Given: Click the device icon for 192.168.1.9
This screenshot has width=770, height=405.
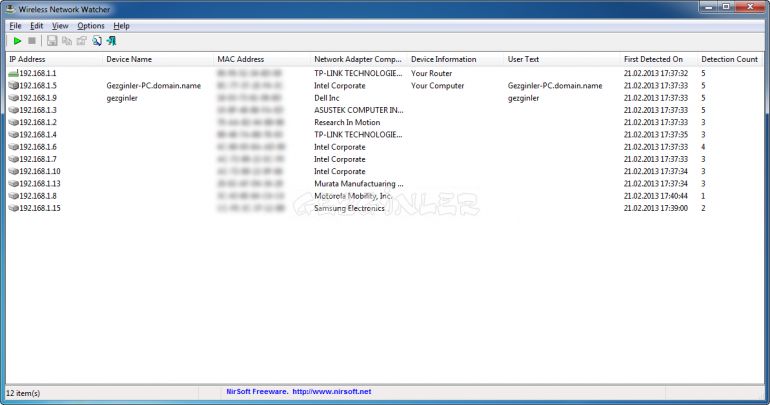Looking at the screenshot, I should pos(13,98).
